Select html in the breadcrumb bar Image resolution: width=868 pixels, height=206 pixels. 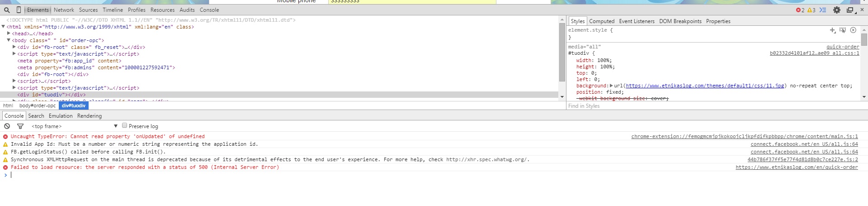pos(8,105)
